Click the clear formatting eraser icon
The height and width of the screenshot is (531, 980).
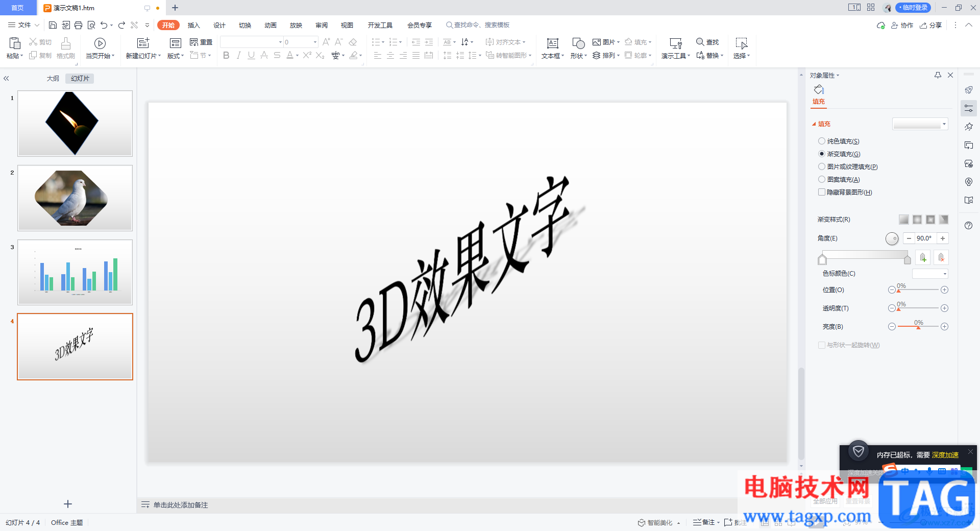click(353, 42)
